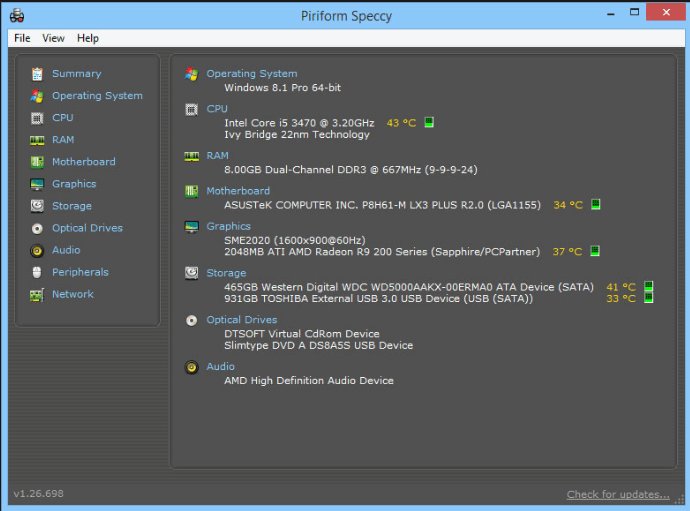Click the green indicator beside motherboard 34 °C
690x511 pixels.
pyautogui.click(x=595, y=204)
